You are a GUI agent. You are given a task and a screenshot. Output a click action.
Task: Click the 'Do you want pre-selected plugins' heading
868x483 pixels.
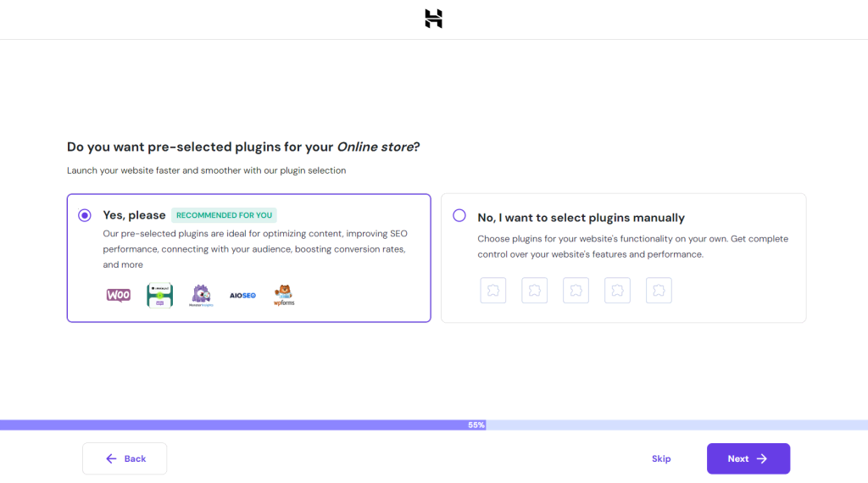pyautogui.click(x=243, y=147)
